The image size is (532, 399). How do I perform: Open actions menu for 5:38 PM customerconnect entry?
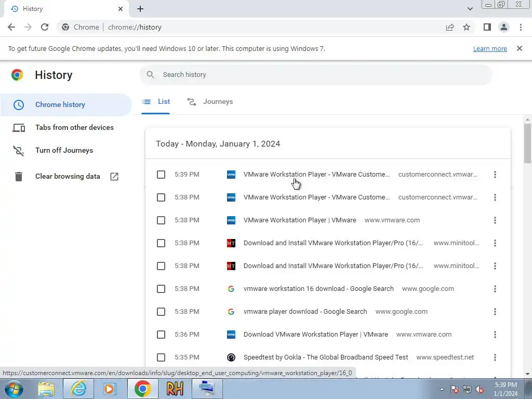(495, 197)
